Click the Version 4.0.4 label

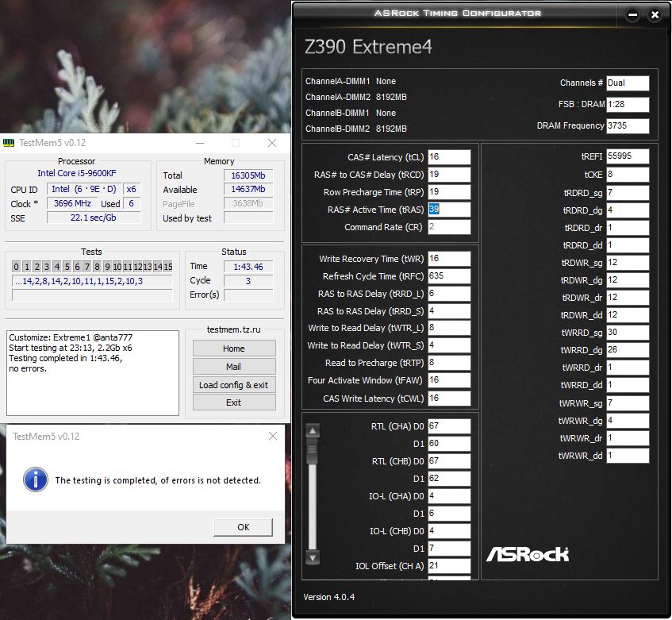(329, 597)
